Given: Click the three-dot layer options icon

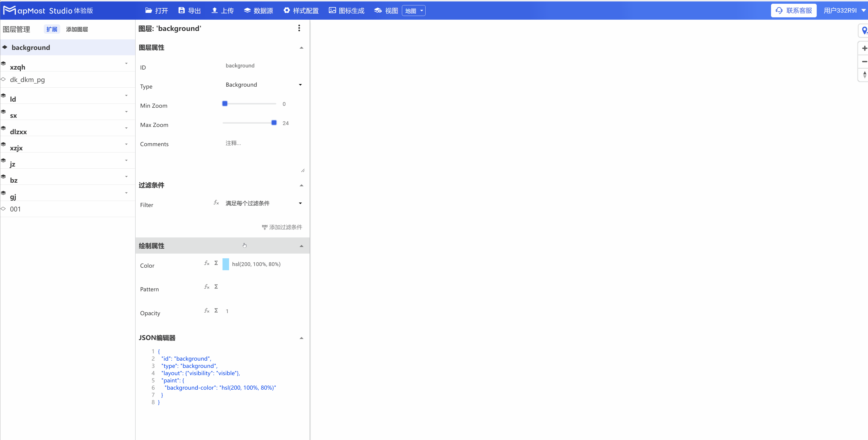Looking at the screenshot, I should point(299,28).
